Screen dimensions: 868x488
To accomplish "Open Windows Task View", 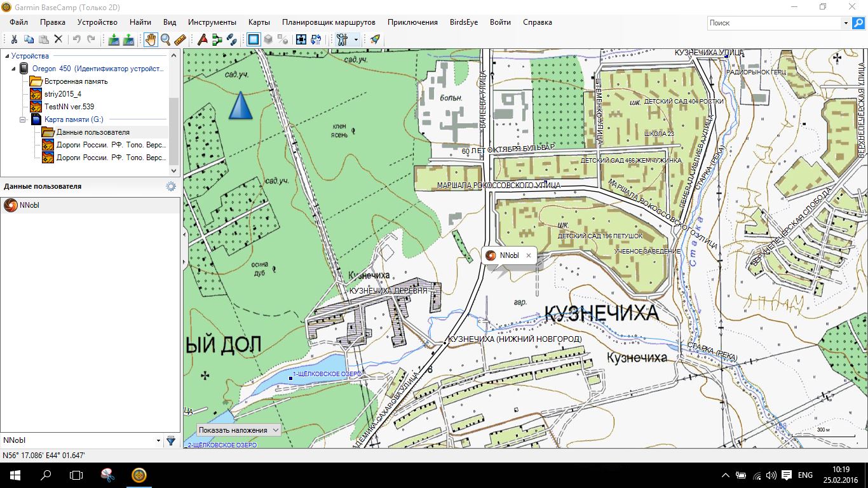I will 76,475.
